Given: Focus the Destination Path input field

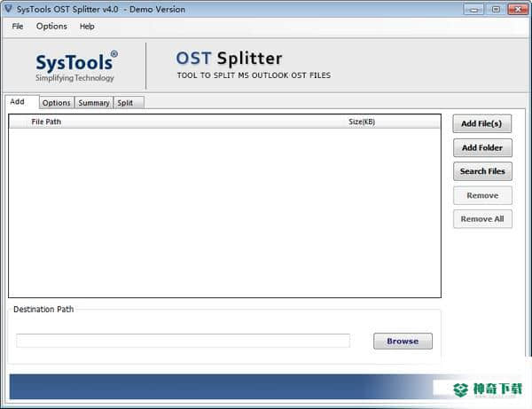Looking at the screenshot, I should (x=183, y=341).
